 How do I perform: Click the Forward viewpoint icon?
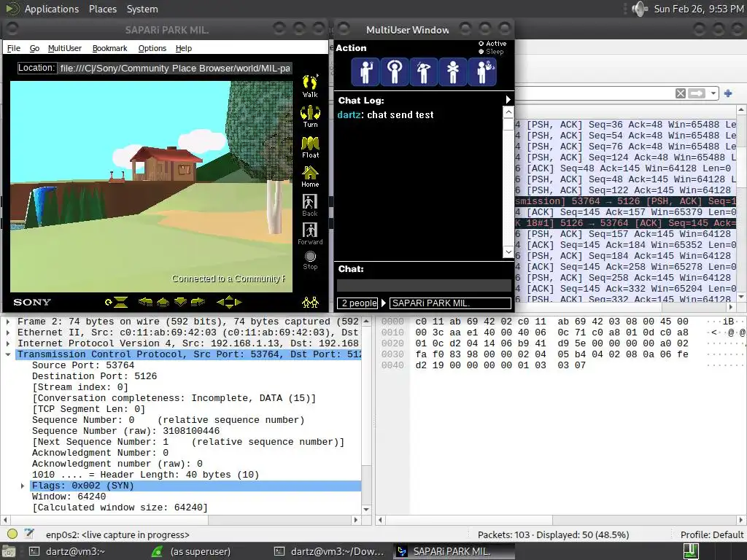[x=310, y=234]
